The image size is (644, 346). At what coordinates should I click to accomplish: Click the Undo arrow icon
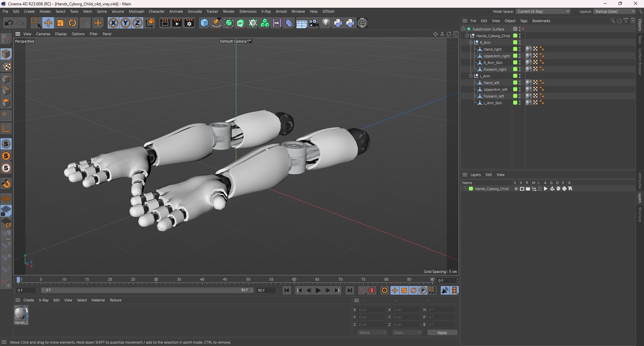click(9, 23)
